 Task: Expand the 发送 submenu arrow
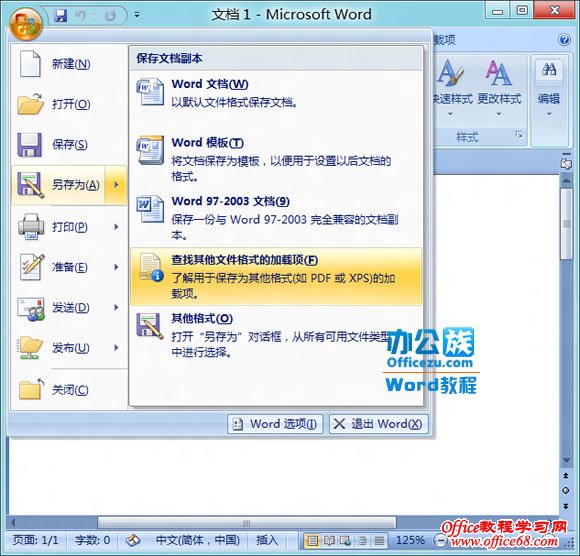(116, 307)
